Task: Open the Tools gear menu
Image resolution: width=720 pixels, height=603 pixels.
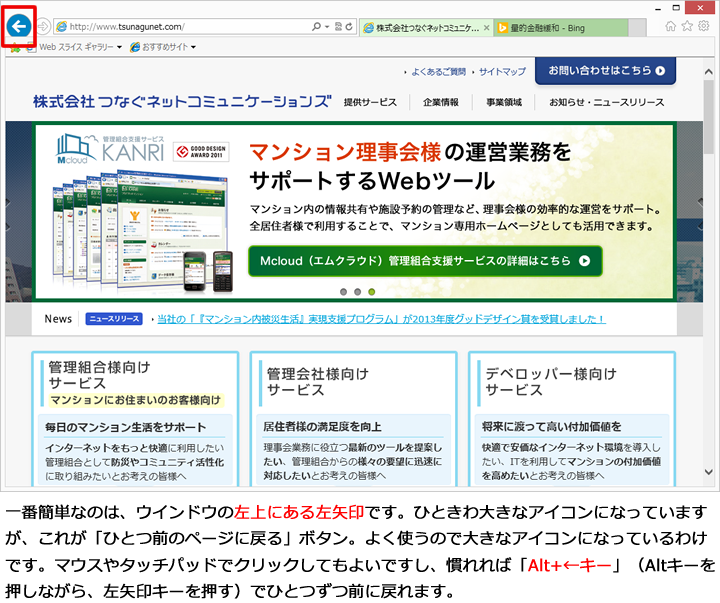Action: point(703,26)
